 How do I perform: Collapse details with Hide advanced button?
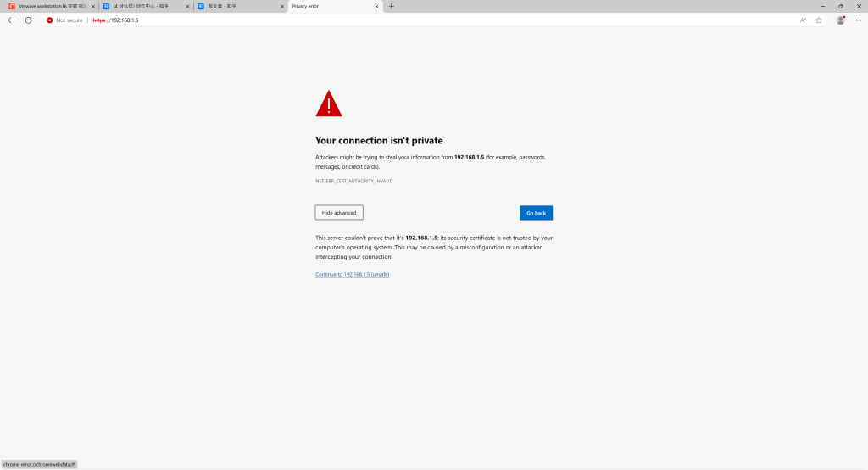[339, 212]
